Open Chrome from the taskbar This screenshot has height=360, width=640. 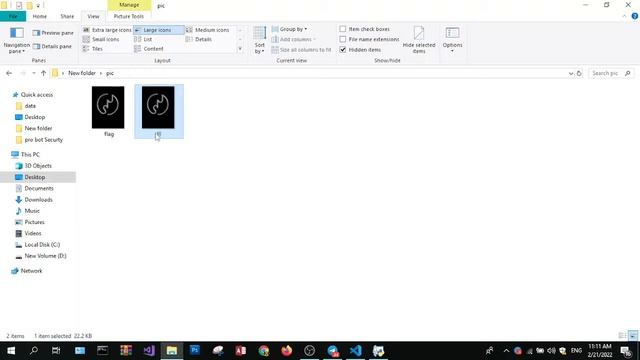264,351
